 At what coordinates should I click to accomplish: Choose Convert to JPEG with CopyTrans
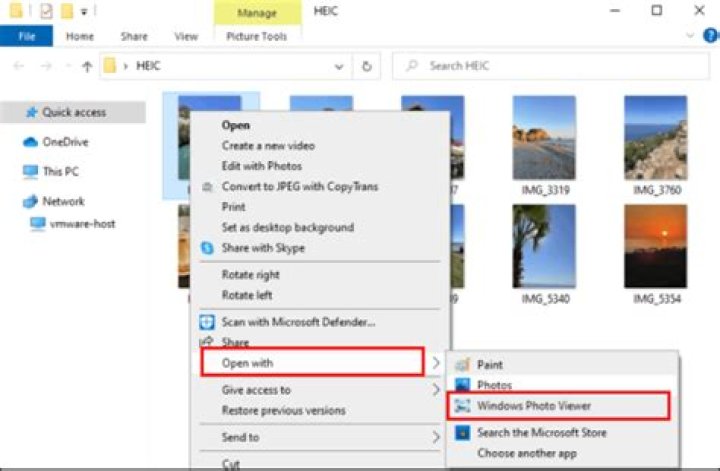coord(299,186)
